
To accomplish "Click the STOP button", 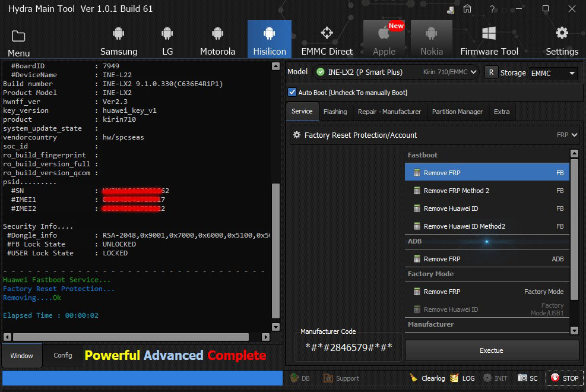I will tap(565, 378).
